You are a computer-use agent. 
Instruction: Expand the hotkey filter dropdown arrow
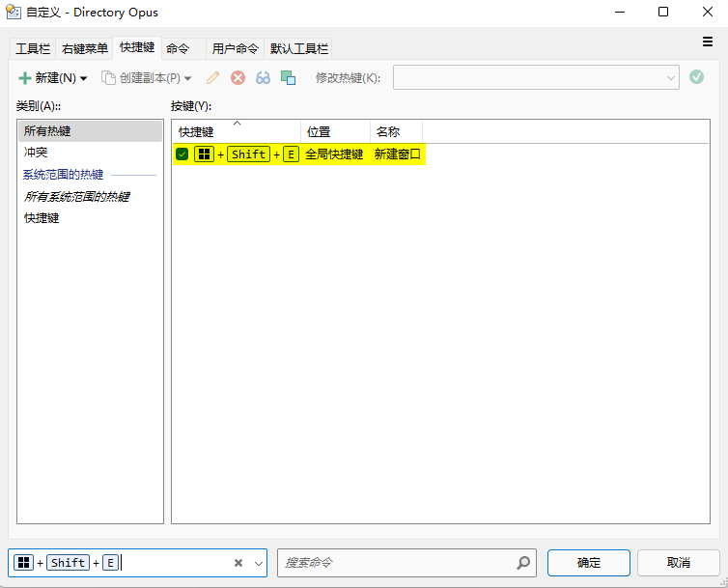(259, 564)
